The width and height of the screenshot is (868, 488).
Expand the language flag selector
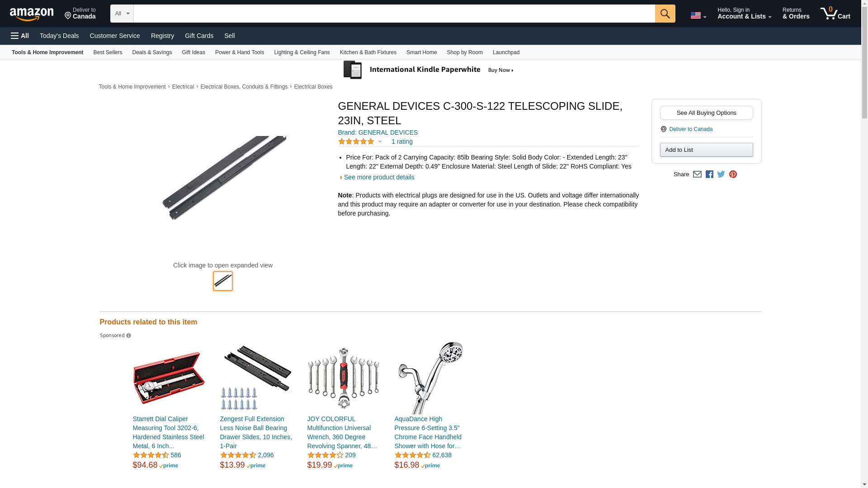click(698, 15)
